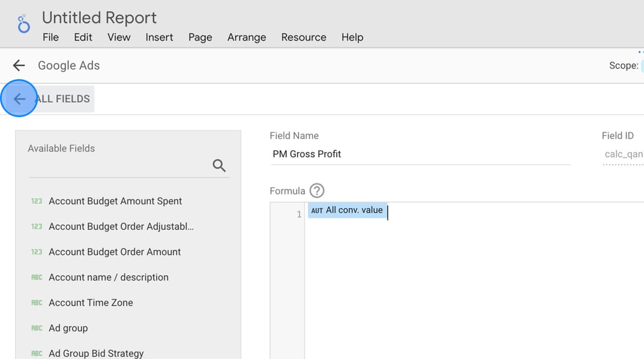Click the search icon under Available Fields
The image size is (644, 359).
(218, 165)
